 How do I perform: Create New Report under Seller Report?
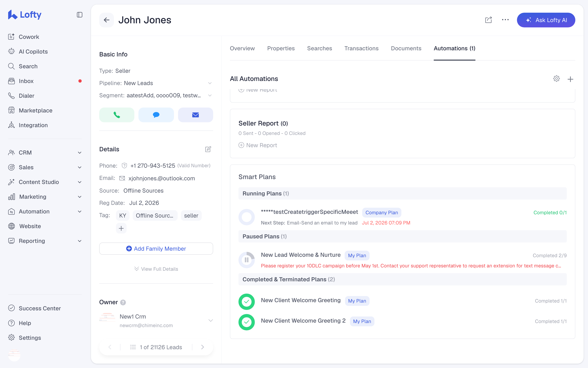click(x=258, y=145)
